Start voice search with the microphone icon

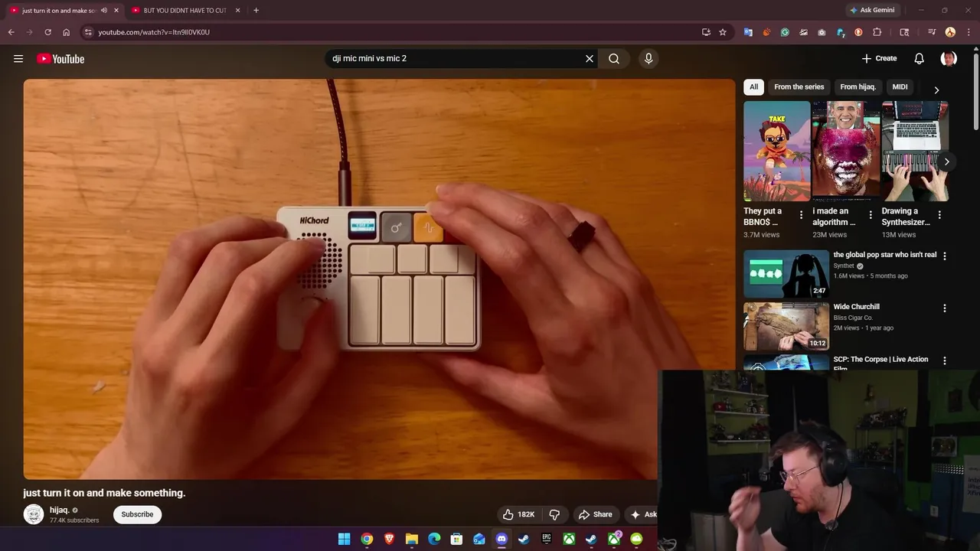[648, 58]
